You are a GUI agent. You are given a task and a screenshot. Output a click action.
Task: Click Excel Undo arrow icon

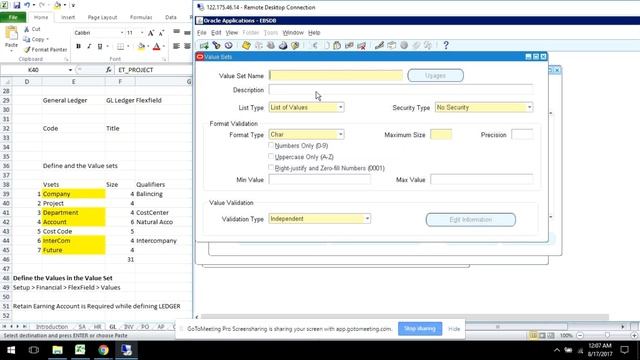[x=27, y=5]
